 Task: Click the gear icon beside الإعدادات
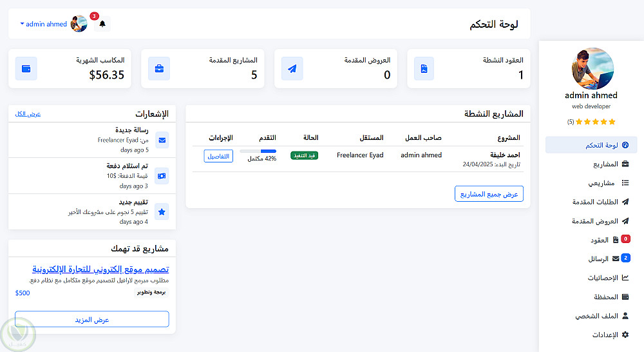[x=625, y=335]
